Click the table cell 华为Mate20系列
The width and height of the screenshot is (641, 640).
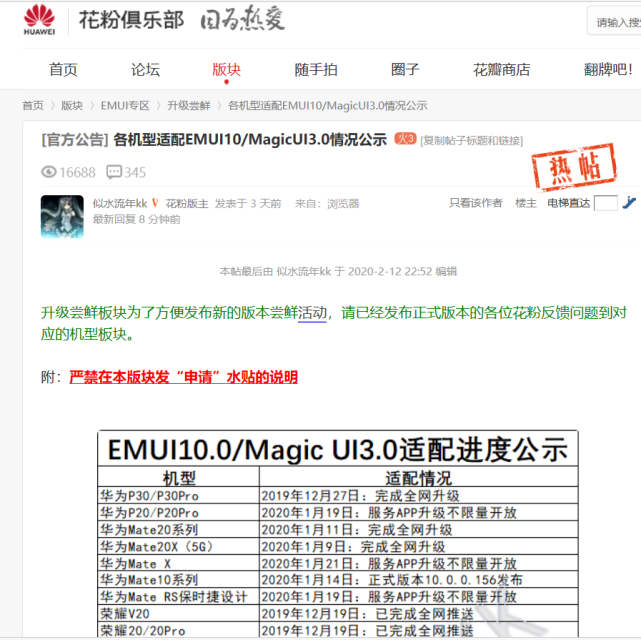tap(179, 529)
